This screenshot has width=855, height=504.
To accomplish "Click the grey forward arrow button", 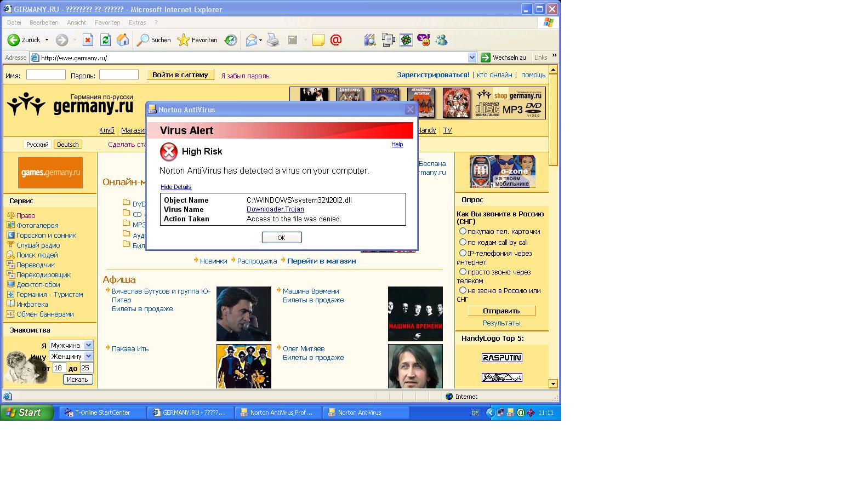I will [x=62, y=40].
